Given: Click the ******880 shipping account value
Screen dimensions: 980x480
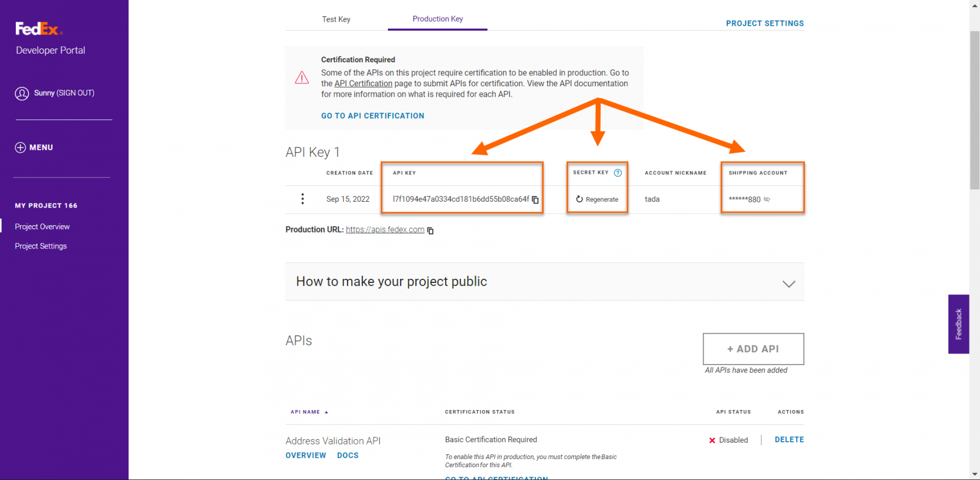Looking at the screenshot, I should [x=744, y=199].
